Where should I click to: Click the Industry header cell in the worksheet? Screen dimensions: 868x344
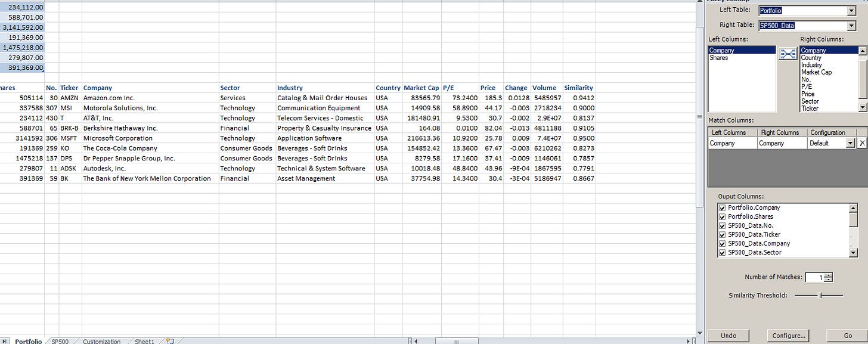click(325, 88)
